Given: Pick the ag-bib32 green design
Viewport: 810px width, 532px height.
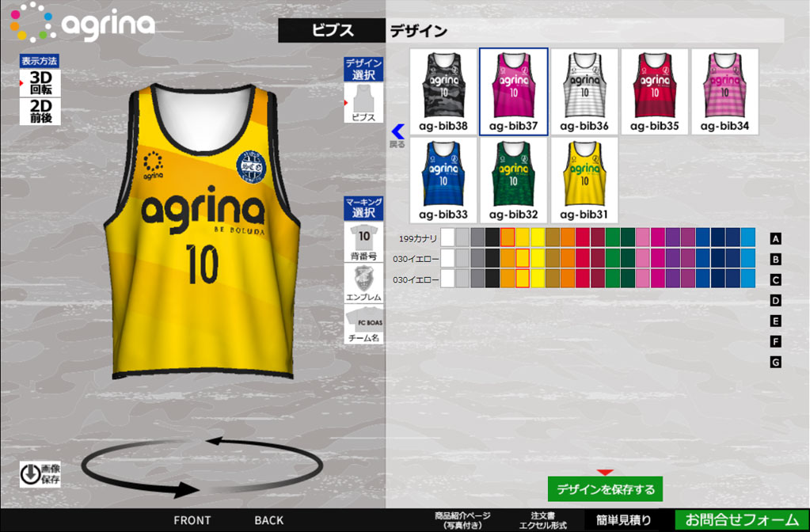Looking at the screenshot, I should [514, 180].
